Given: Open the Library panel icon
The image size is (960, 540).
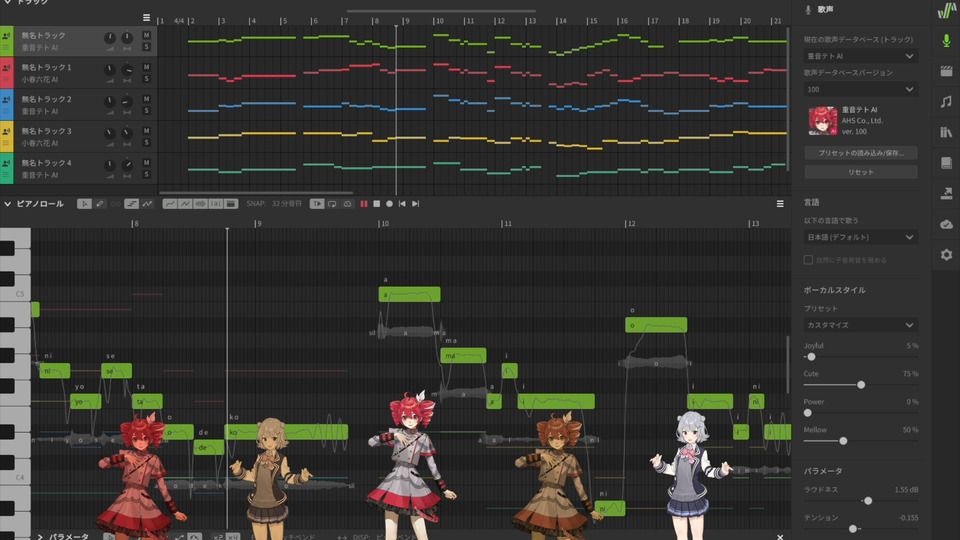Looking at the screenshot, I should point(946,132).
